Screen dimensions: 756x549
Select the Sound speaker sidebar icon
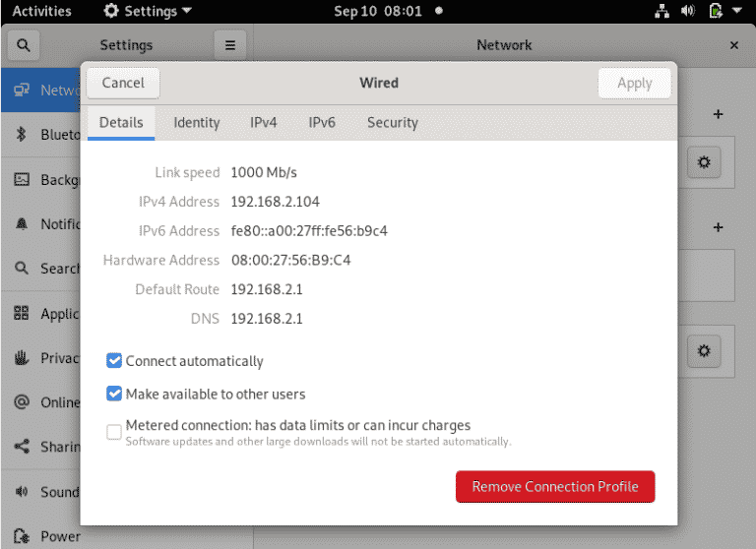point(22,492)
